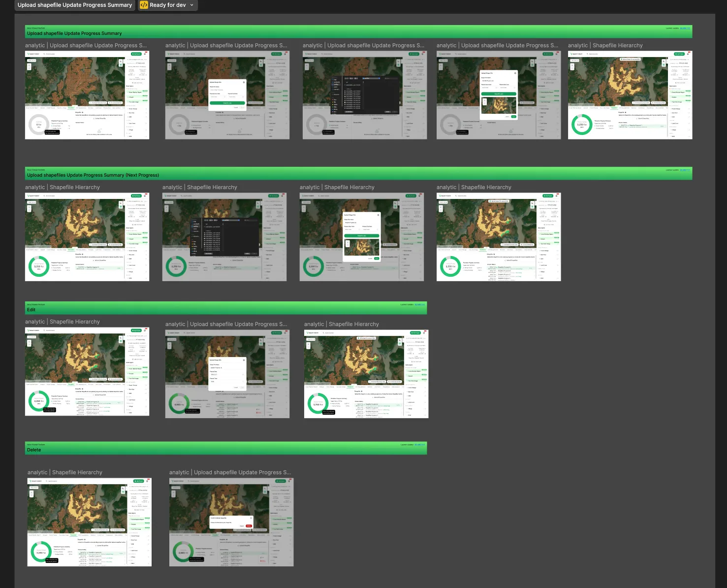Open the Delete section Shapefile Hierarchy frame thumbnail

tap(90, 522)
